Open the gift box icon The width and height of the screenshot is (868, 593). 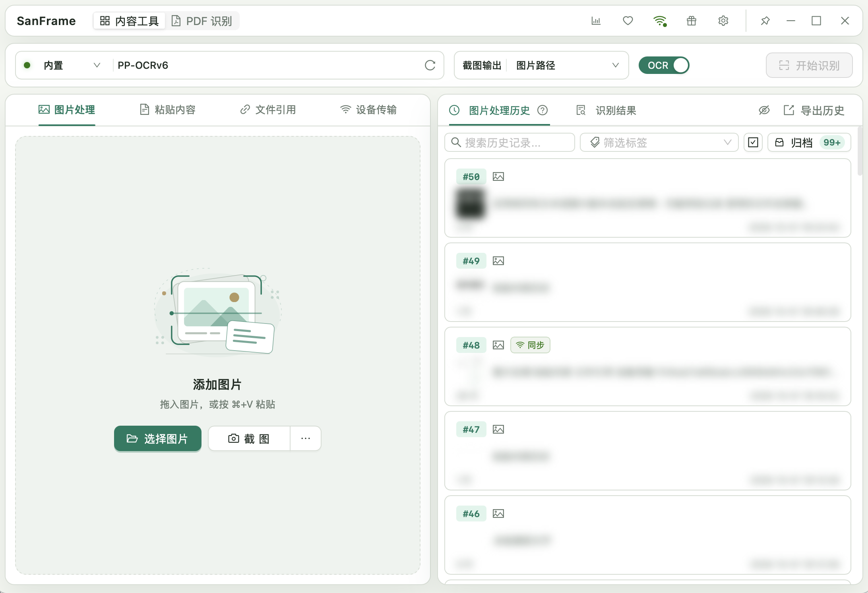click(x=692, y=21)
